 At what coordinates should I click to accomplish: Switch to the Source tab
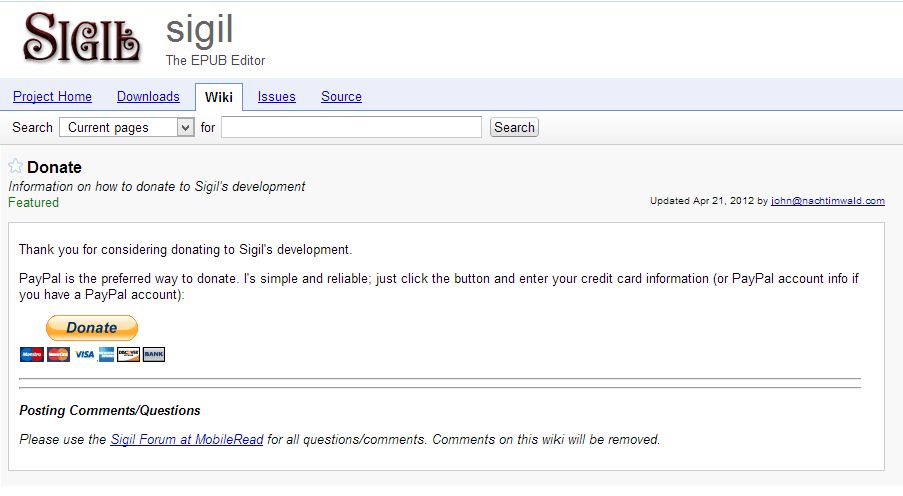342,97
